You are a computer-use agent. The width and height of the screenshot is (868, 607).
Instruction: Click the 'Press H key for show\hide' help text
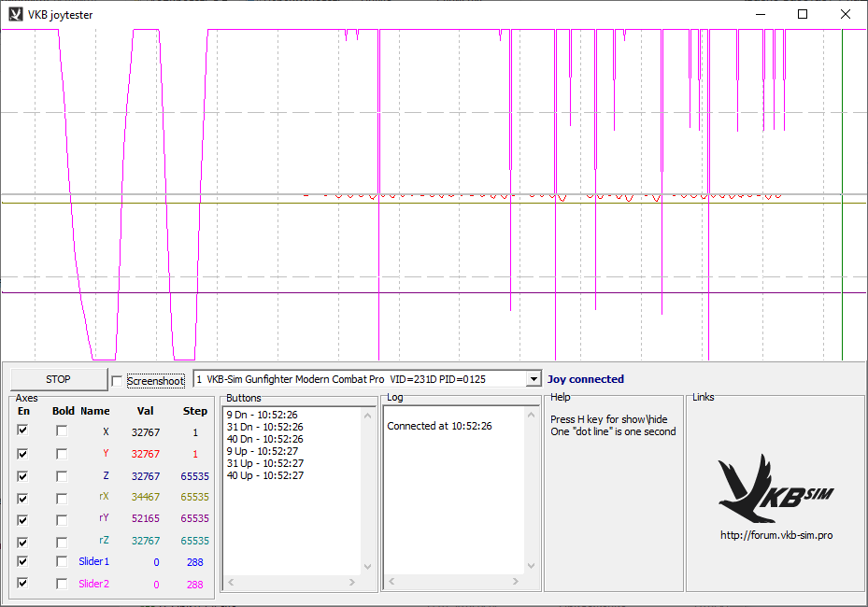click(x=609, y=419)
